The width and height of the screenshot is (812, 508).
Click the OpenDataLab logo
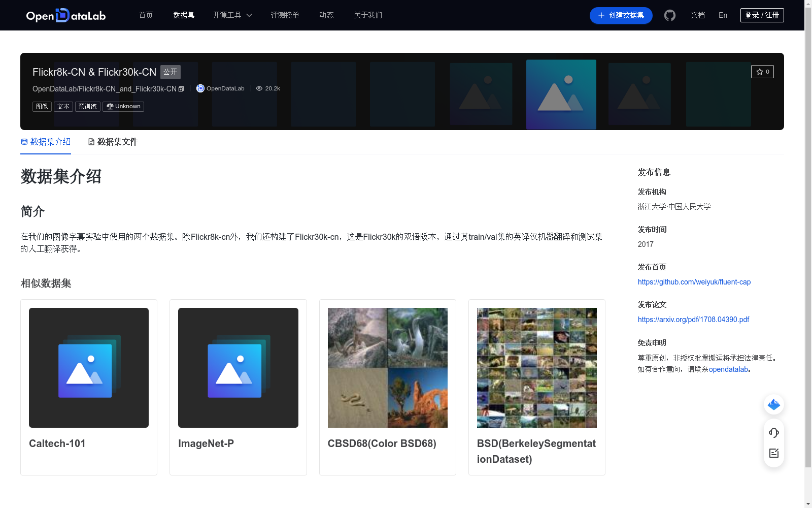tap(65, 15)
